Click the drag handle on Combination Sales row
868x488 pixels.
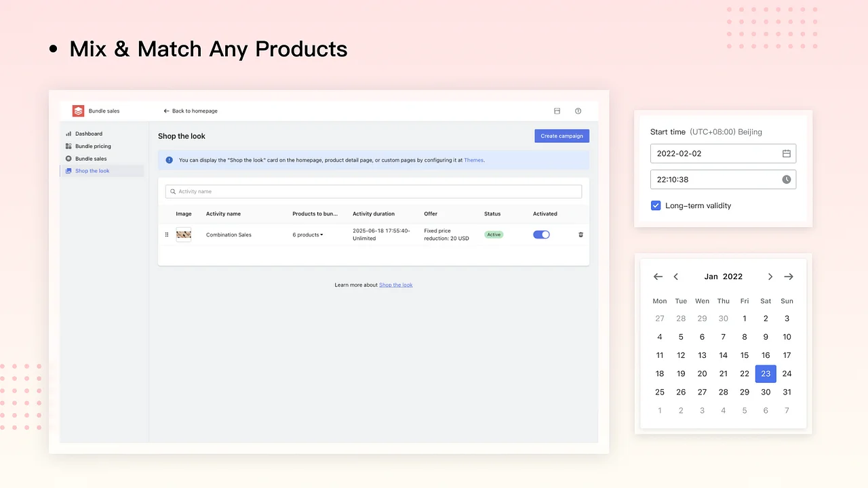[167, 235]
